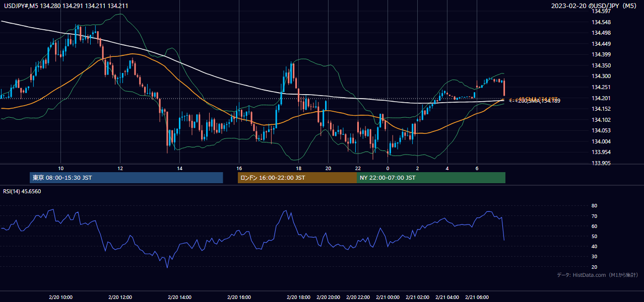Viewport: 644px width, 302px height.
Task: Click hour label 10 under price chart
Action: [60, 168]
